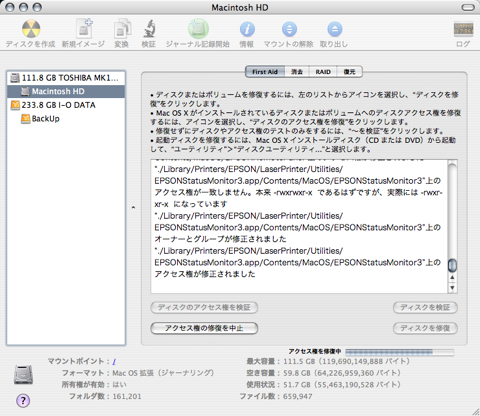Click the "アクセス権が修正されました" last log line
The width and height of the screenshot is (480, 416).
pyautogui.click(x=205, y=274)
